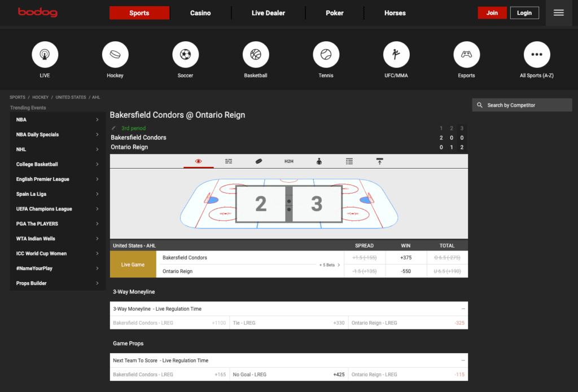Choose the Esports controller icon

pos(467,55)
